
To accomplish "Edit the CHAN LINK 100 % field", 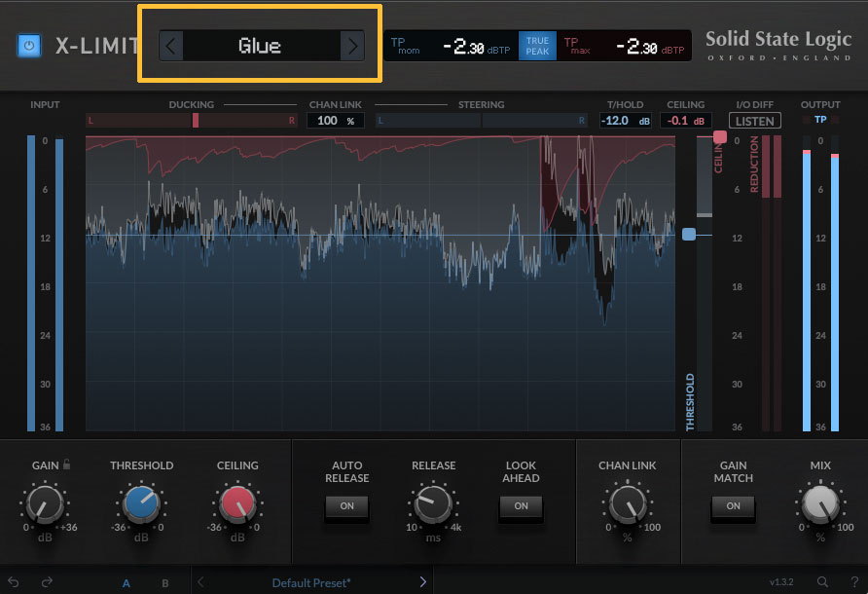I will click(x=336, y=120).
